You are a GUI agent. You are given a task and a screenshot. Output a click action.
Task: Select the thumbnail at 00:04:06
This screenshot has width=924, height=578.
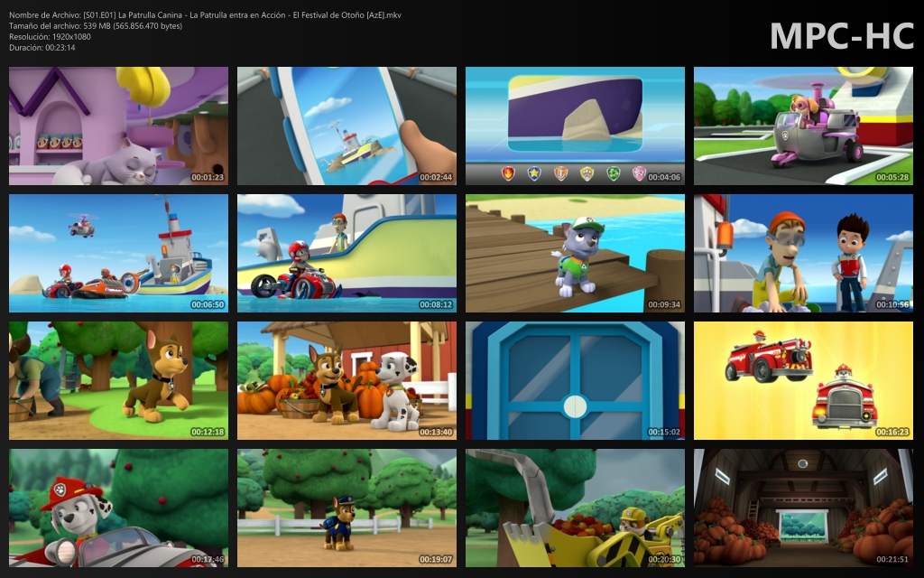click(x=575, y=126)
